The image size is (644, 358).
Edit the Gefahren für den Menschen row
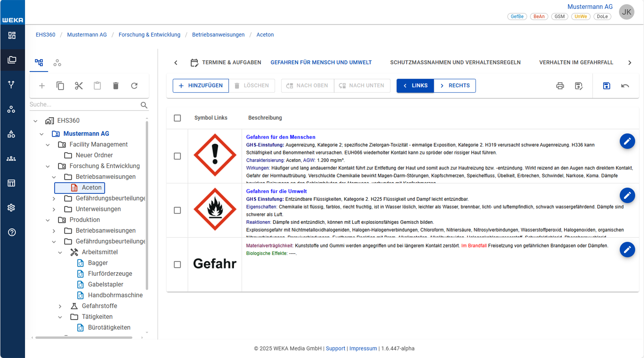(x=627, y=141)
